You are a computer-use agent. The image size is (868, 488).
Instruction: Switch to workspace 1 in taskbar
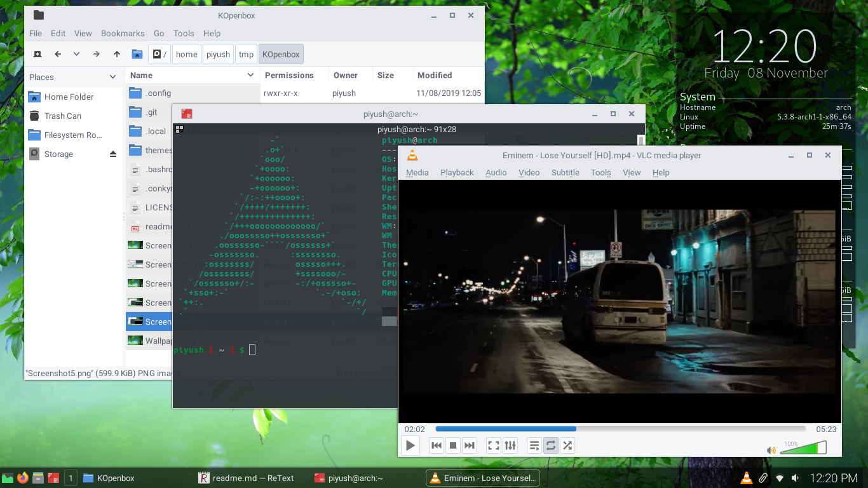[x=71, y=478]
